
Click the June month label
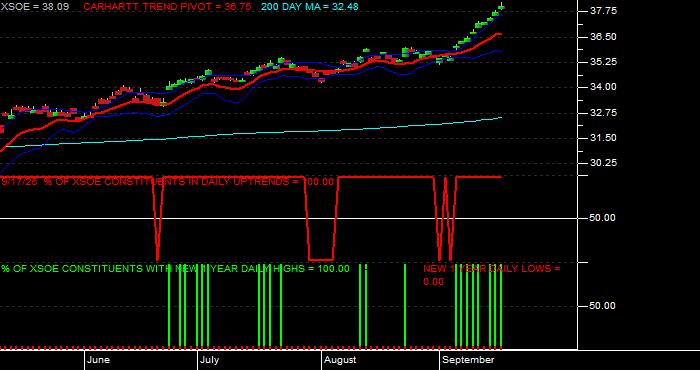coord(98,360)
